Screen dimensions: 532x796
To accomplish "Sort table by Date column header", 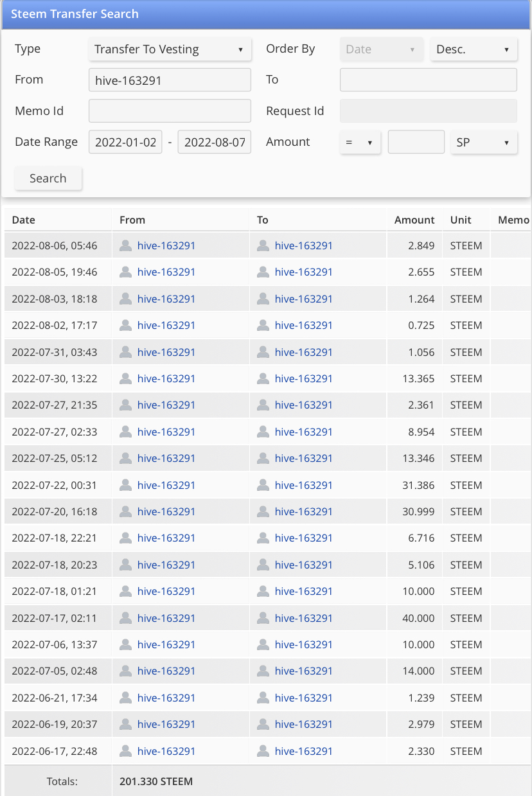I will pyautogui.click(x=24, y=220).
